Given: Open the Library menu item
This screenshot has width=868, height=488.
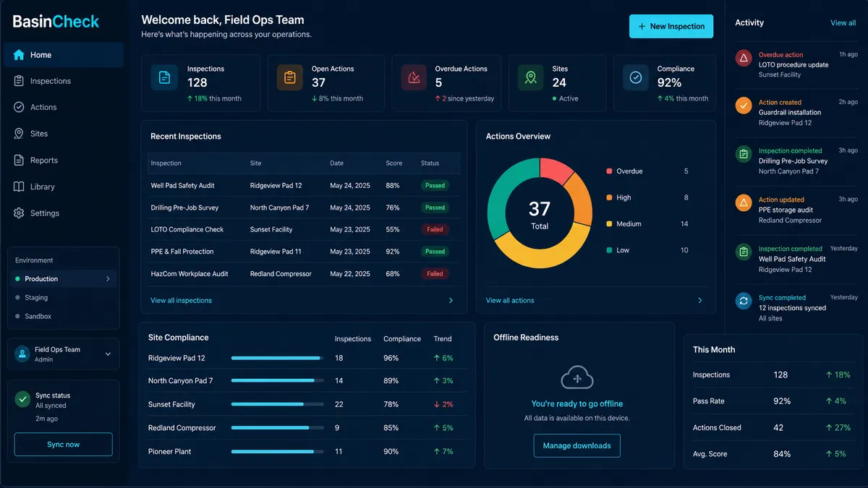Looking at the screenshot, I should (64, 187).
